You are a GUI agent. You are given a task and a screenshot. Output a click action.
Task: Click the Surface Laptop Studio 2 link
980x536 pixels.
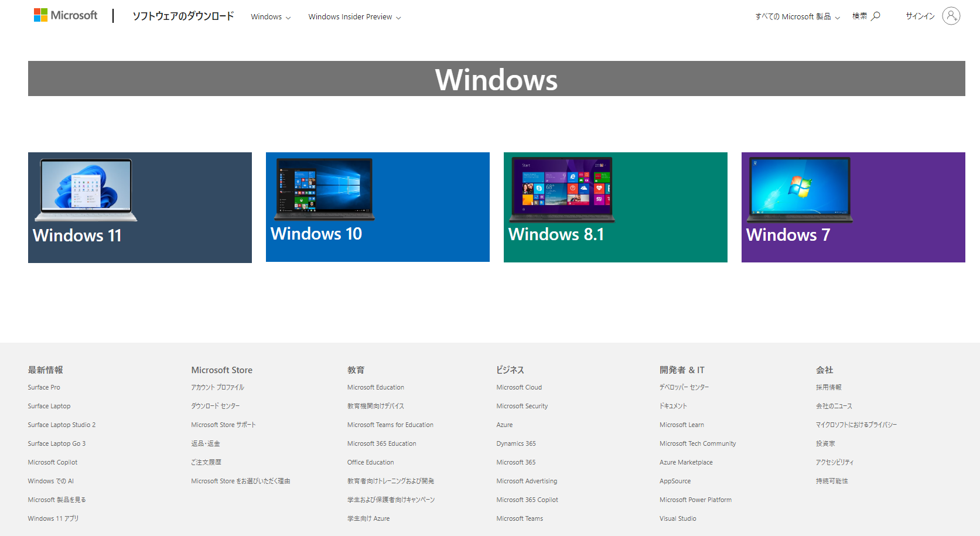62,425
